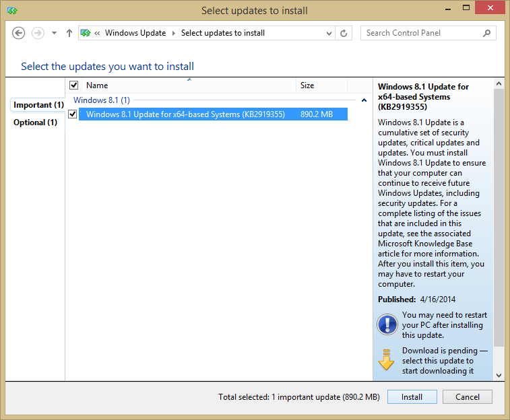This screenshot has width=510, height=420.
Task: Click 'Select the updates you want' heading
Action: [107, 66]
